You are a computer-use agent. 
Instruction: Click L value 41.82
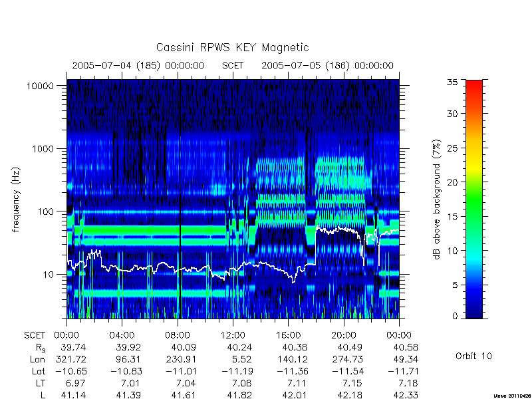tap(239, 395)
